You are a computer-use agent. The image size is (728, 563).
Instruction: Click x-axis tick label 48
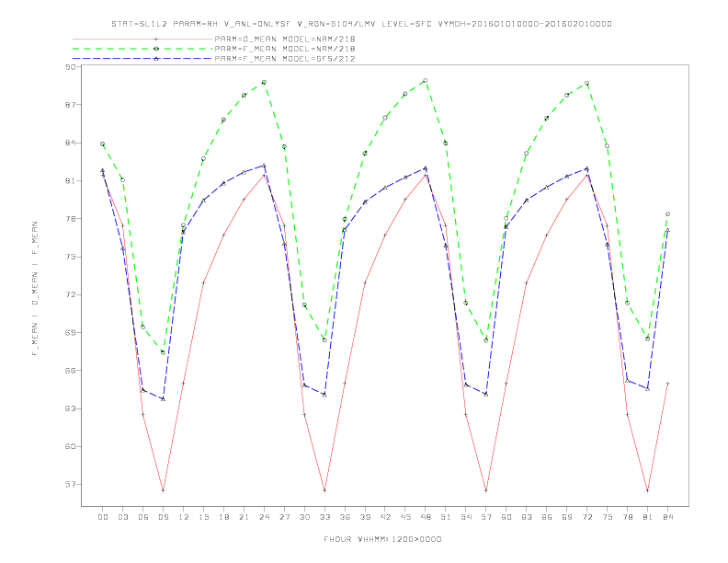point(426,517)
